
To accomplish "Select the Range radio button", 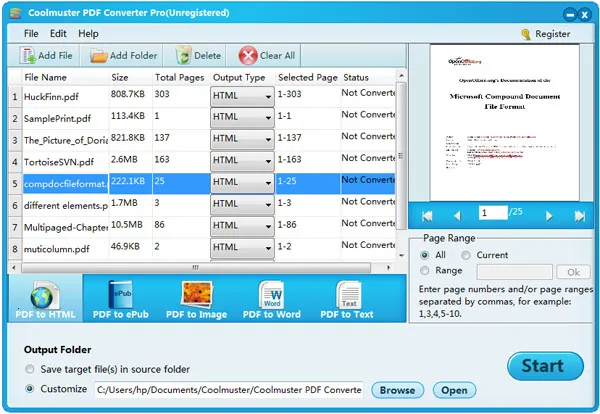I will pos(427,271).
